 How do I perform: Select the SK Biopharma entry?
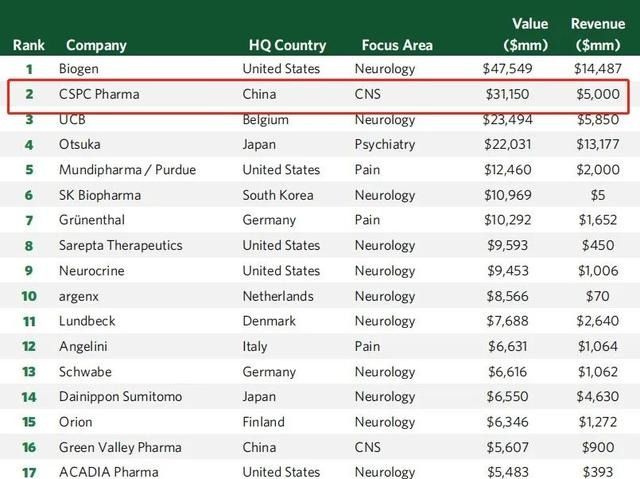pos(100,195)
